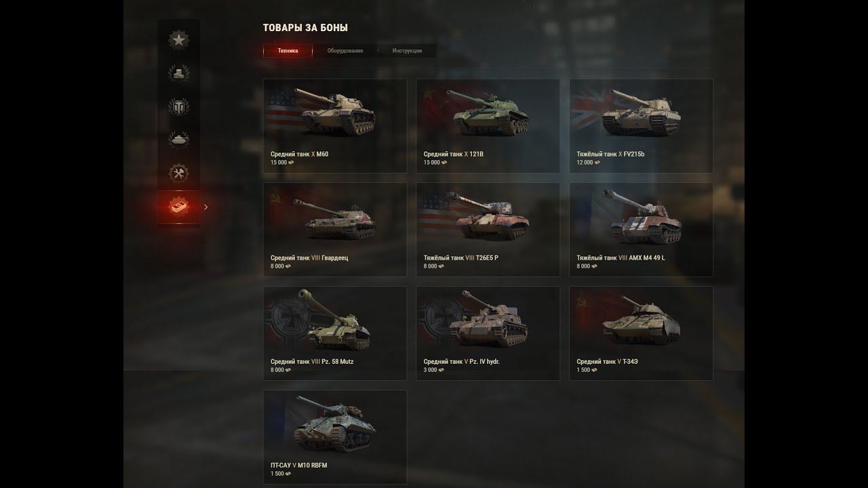Switch to the Техника tab
868x488 pixels.
[288, 51]
